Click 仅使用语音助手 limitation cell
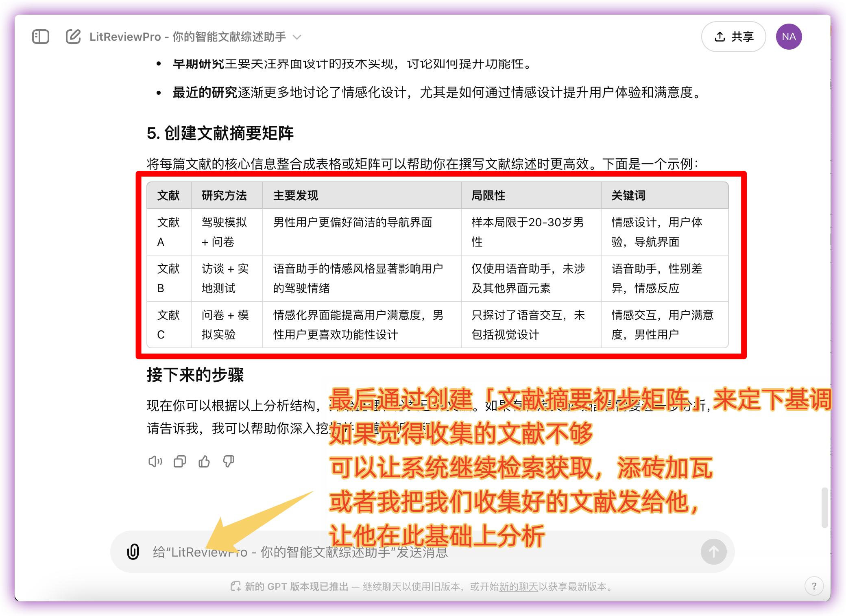The height and width of the screenshot is (616, 846). tap(531, 278)
